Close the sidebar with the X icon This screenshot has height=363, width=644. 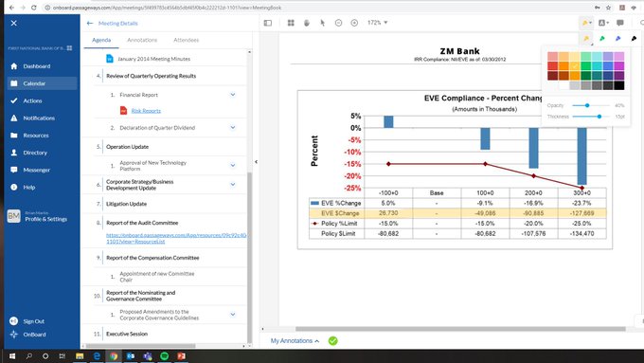(13, 23)
